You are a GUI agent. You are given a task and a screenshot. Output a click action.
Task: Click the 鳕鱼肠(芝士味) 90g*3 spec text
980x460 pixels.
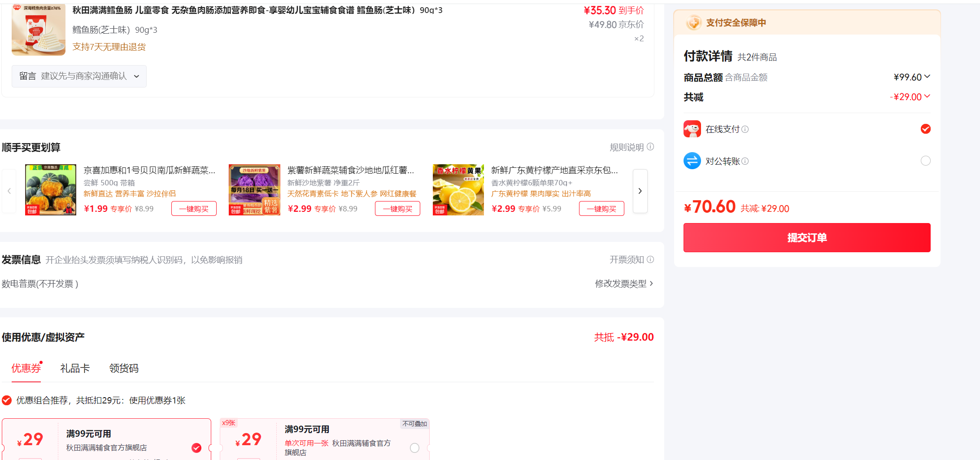[115, 30]
